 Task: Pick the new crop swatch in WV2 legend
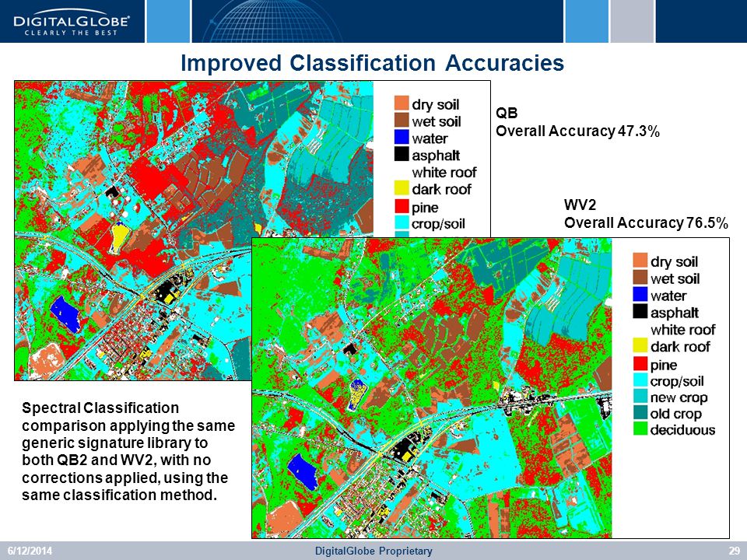640,396
